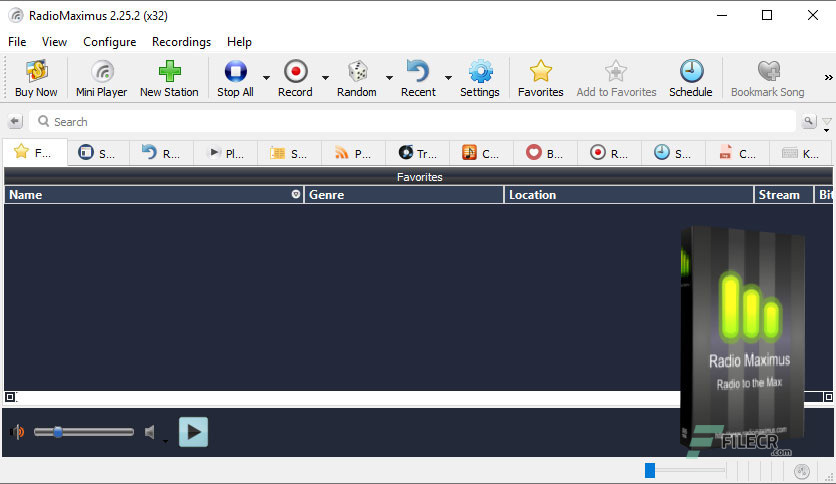
Task: Open the Configure menu
Action: click(109, 42)
